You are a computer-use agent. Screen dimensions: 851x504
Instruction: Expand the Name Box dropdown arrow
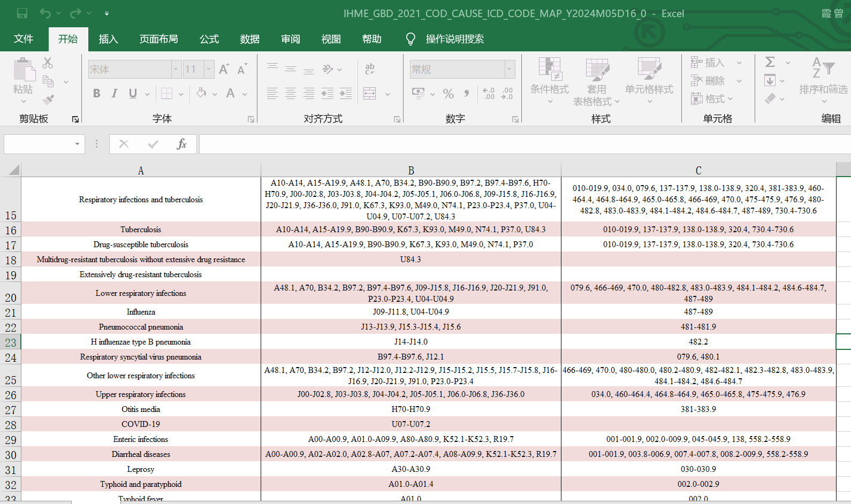click(78, 144)
